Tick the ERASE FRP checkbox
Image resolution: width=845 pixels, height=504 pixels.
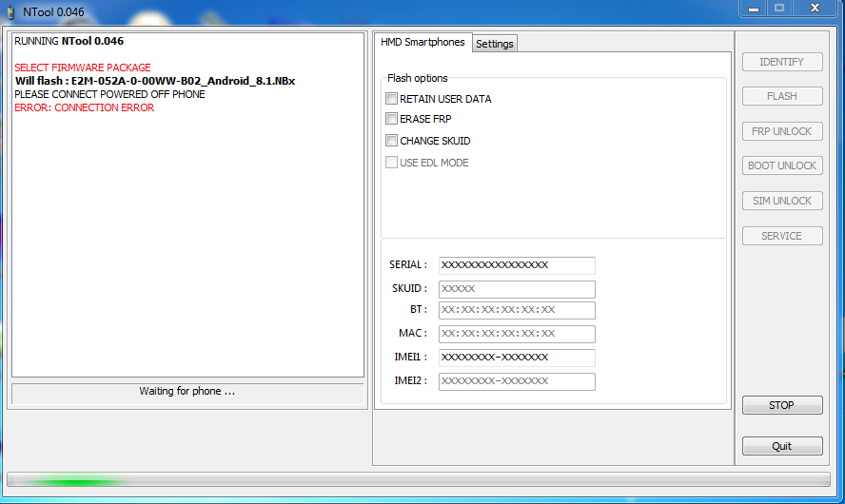click(391, 119)
